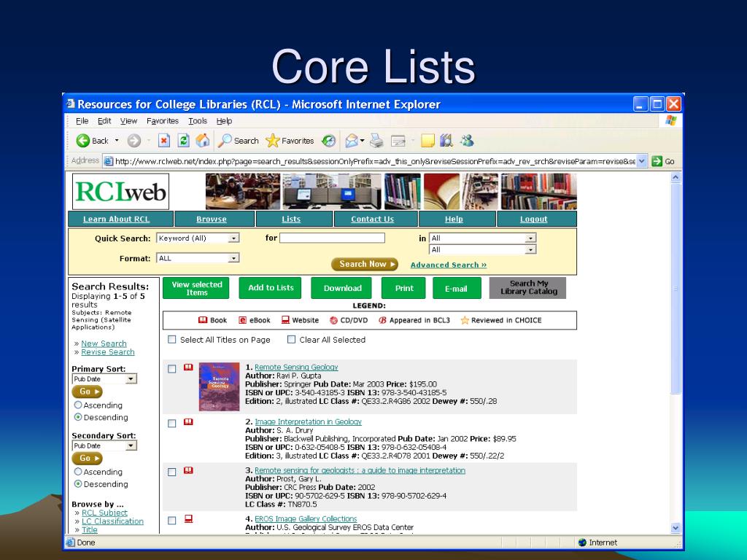This screenshot has height=560, width=747.
Task: Expand the address bar URL history dropdown
Action: [642, 161]
